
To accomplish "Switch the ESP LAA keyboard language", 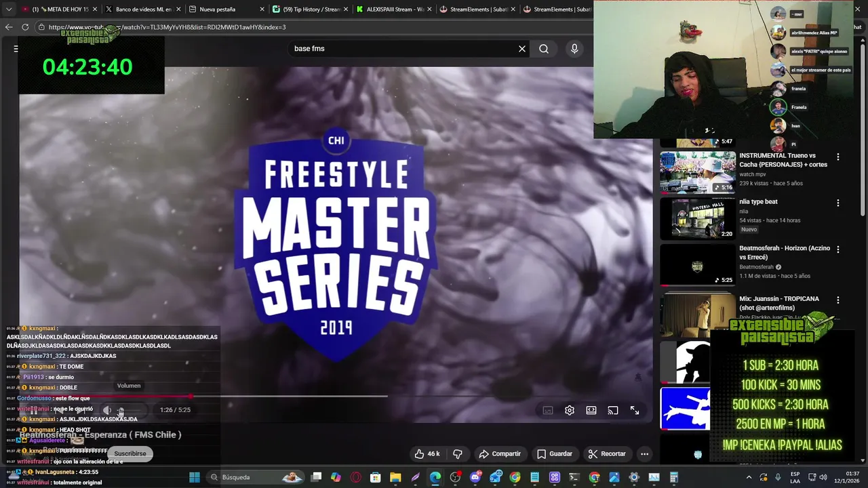I will (x=795, y=477).
